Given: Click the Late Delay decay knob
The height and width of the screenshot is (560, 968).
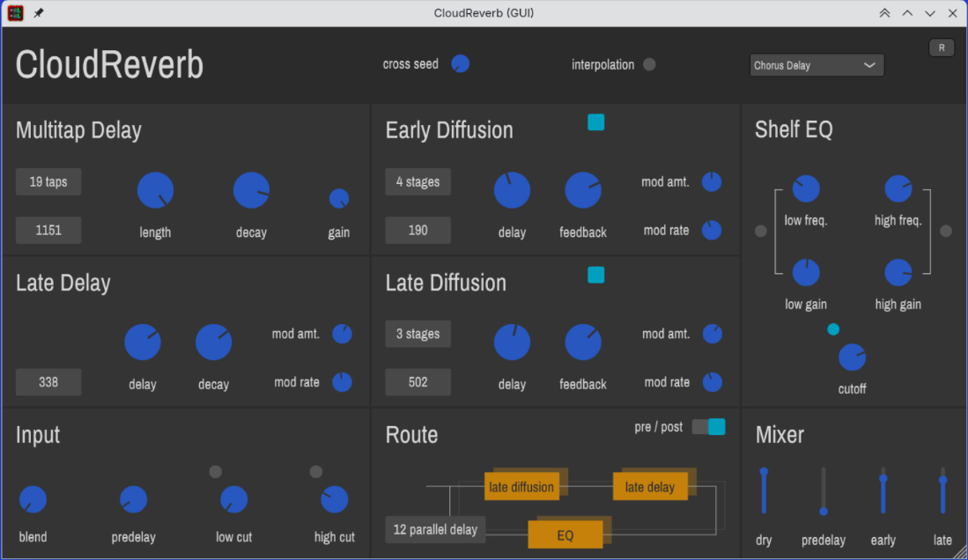Looking at the screenshot, I should tap(214, 342).
